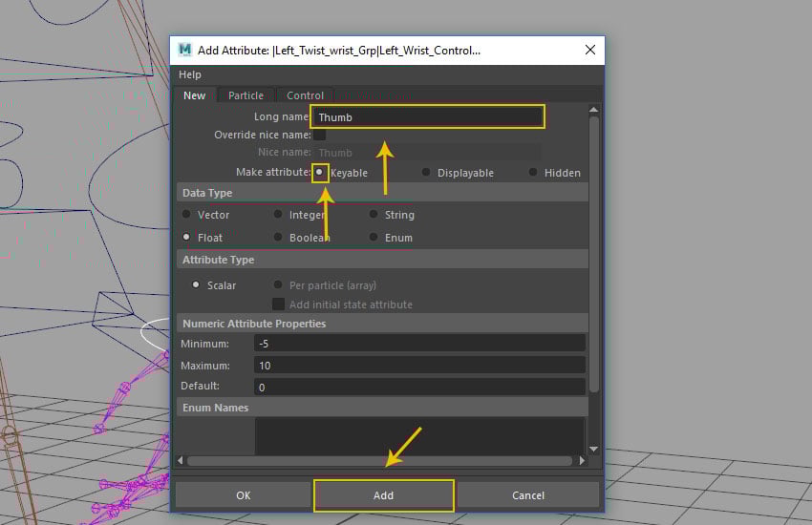Check Add initial state attribute box
The height and width of the screenshot is (525, 812).
click(x=279, y=304)
